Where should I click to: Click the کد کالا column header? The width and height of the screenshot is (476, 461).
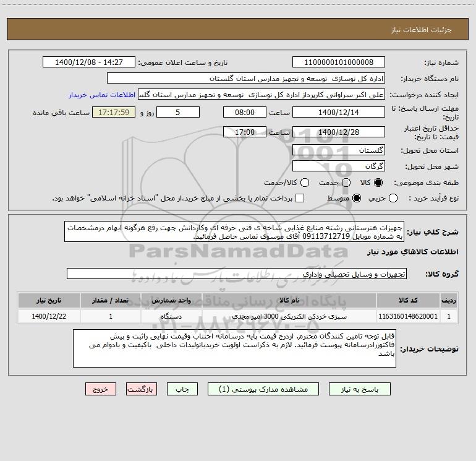[408, 300]
